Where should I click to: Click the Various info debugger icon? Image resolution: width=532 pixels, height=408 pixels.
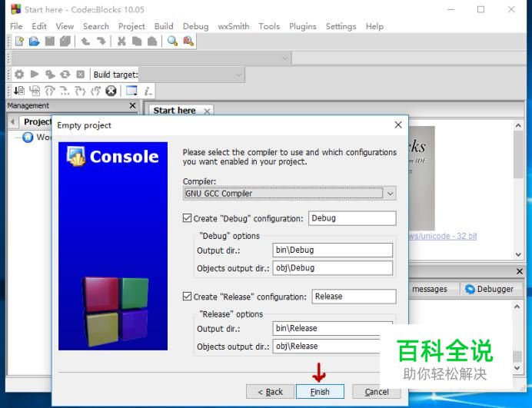[x=148, y=91]
